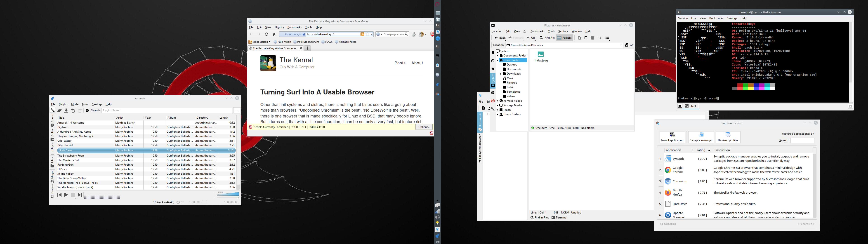This screenshot has width=868, height=244.
Task: Click the Amarok stop button
Action: [73, 195]
